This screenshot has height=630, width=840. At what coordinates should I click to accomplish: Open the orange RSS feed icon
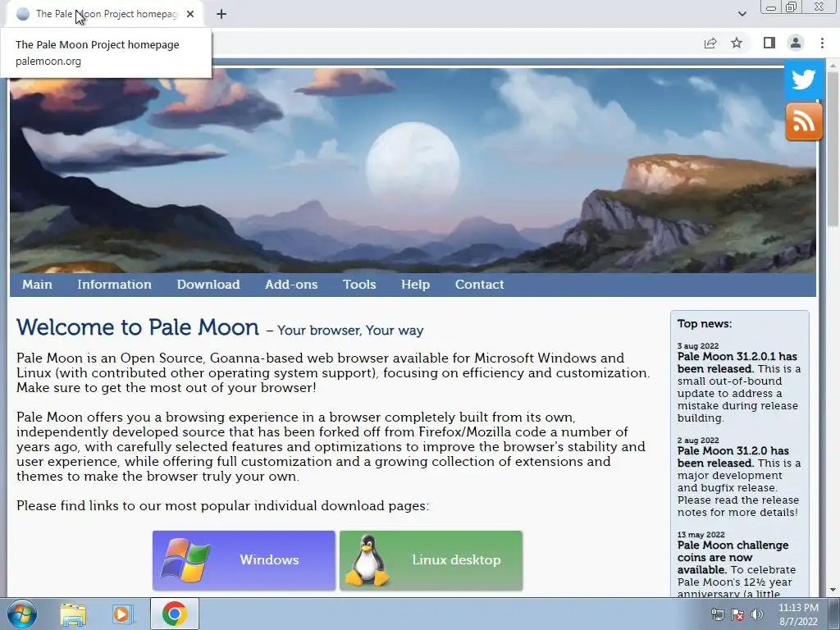[x=804, y=121]
